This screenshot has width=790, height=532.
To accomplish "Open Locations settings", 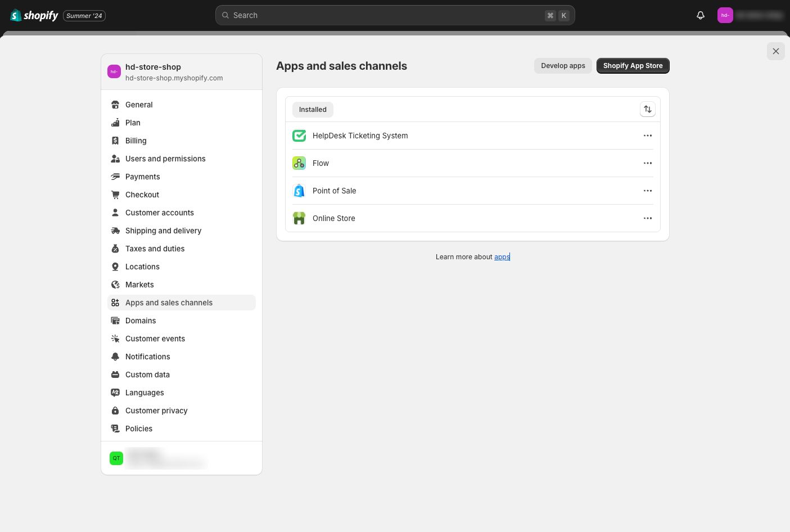I will click(182, 267).
